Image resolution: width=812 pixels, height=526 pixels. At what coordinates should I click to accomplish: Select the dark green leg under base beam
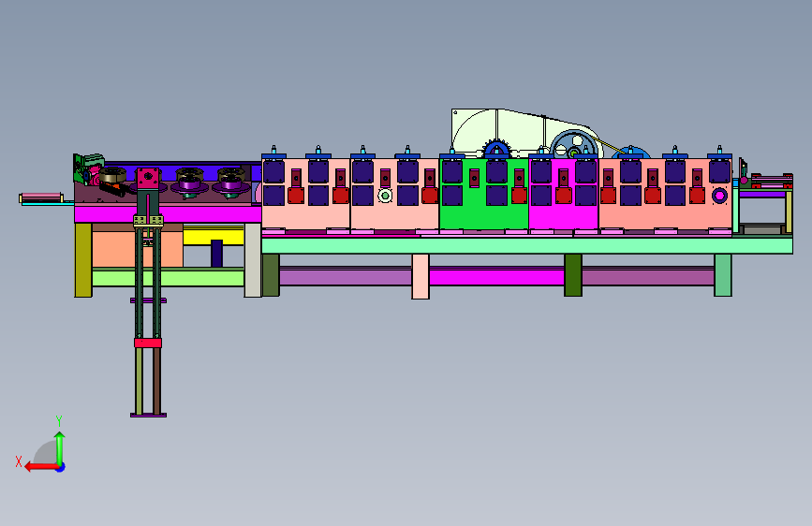(x=573, y=275)
